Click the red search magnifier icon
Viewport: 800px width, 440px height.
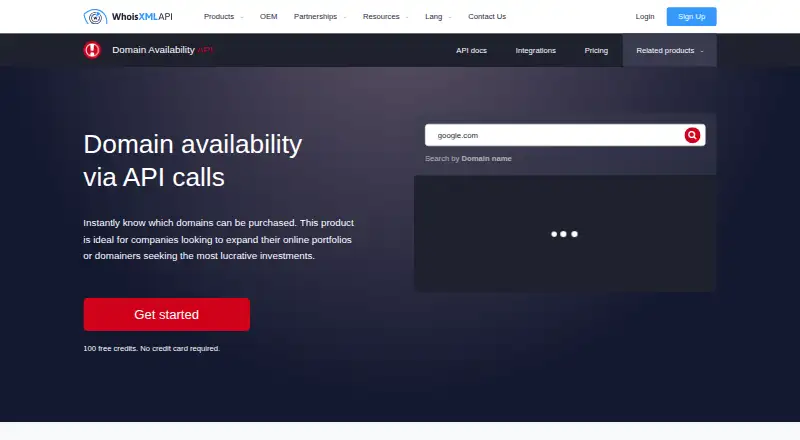[692, 135]
